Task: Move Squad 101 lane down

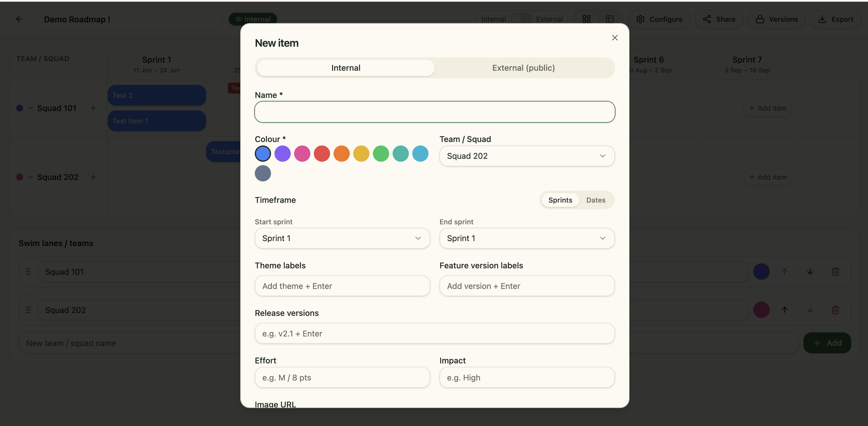Action: (810, 272)
